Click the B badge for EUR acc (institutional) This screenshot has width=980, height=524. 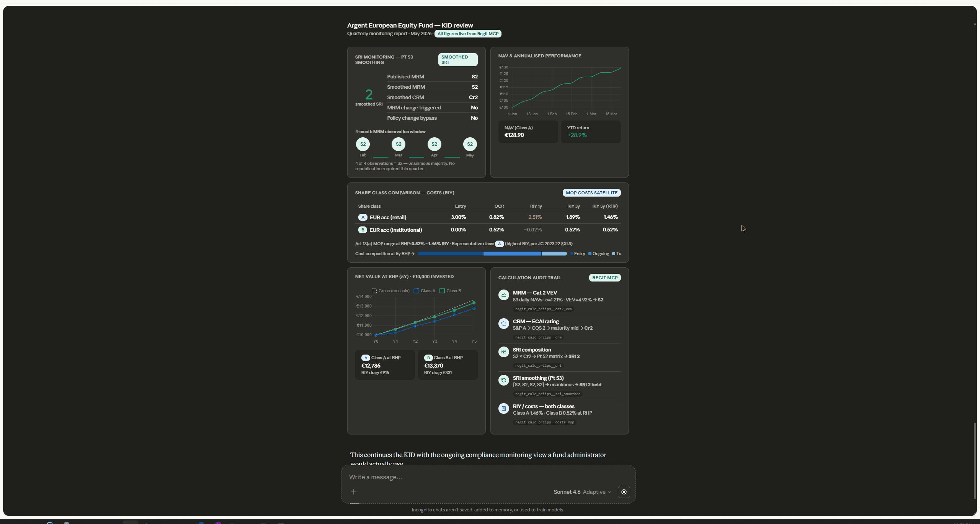click(x=363, y=230)
